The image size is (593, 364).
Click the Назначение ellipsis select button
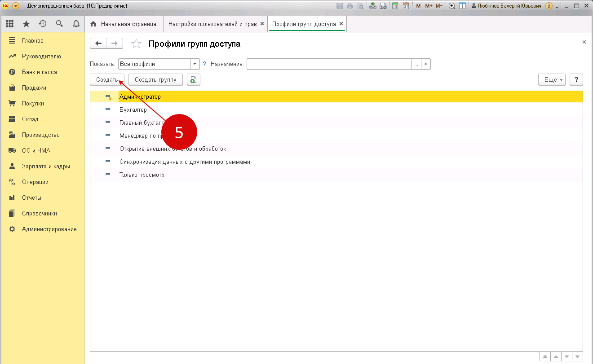416,64
